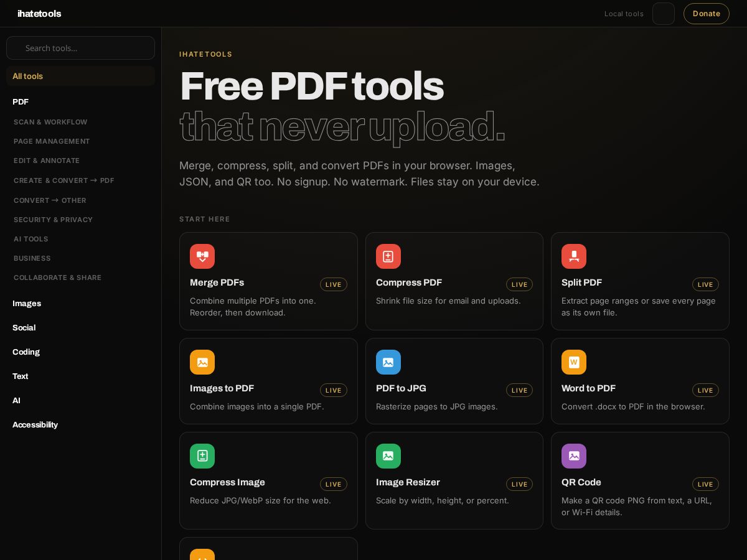Click LIVE badge on Merge PDFs card

pos(334,284)
